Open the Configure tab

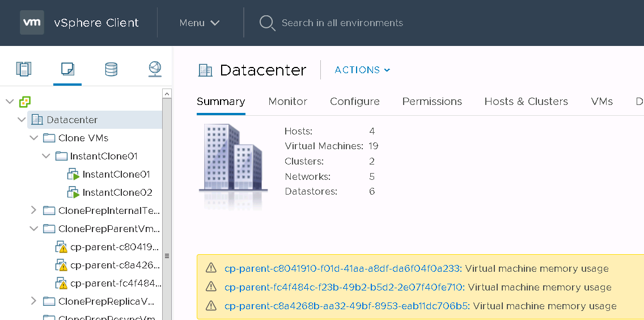[x=355, y=102]
